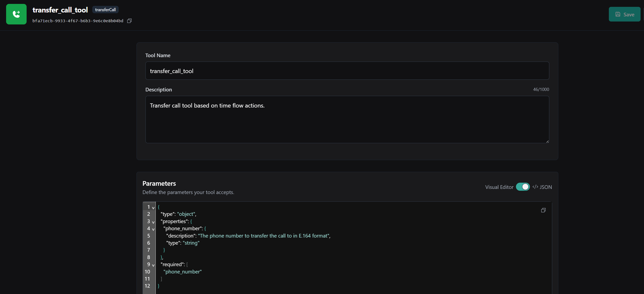
Task: Click the Save button
Action: [624, 14]
